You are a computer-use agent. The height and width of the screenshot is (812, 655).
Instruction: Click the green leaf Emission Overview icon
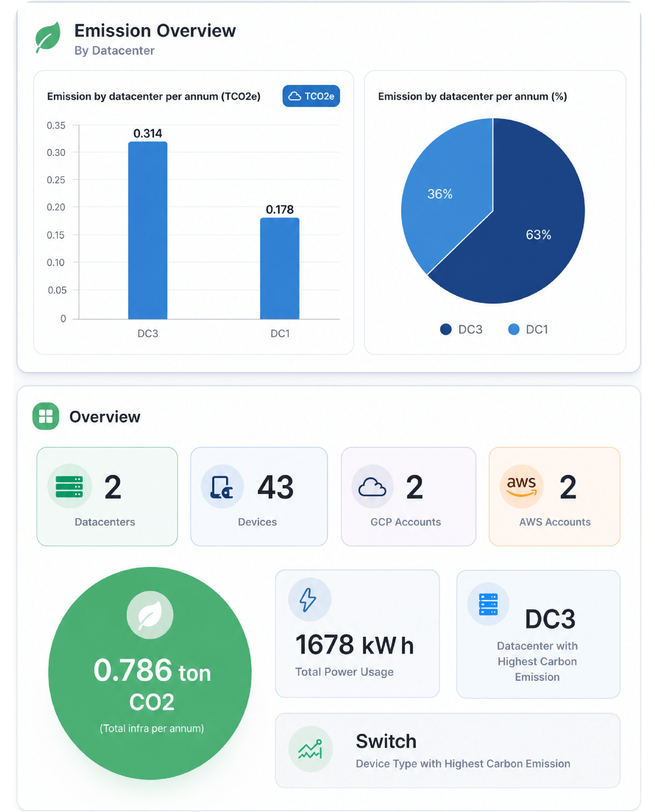point(48,37)
